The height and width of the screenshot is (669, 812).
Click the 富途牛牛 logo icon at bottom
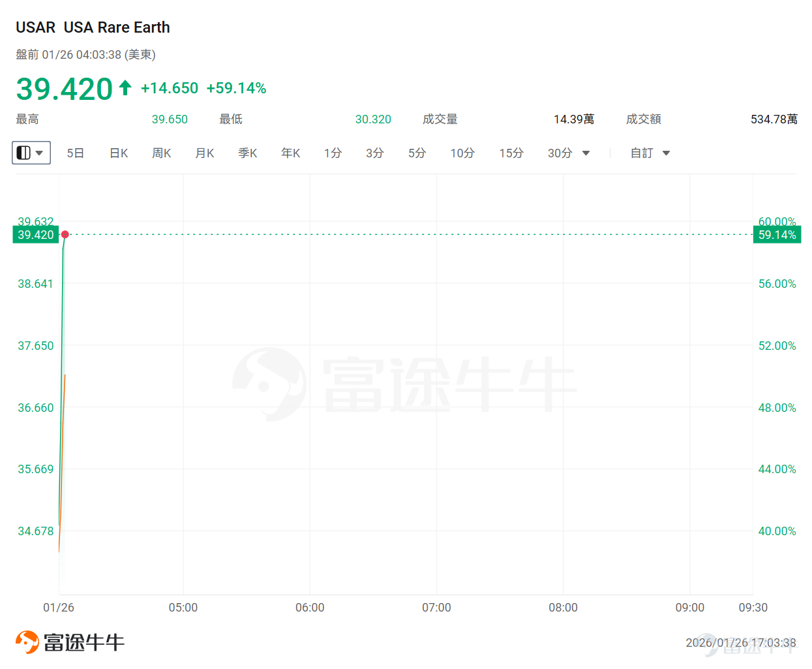click(x=27, y=642)
